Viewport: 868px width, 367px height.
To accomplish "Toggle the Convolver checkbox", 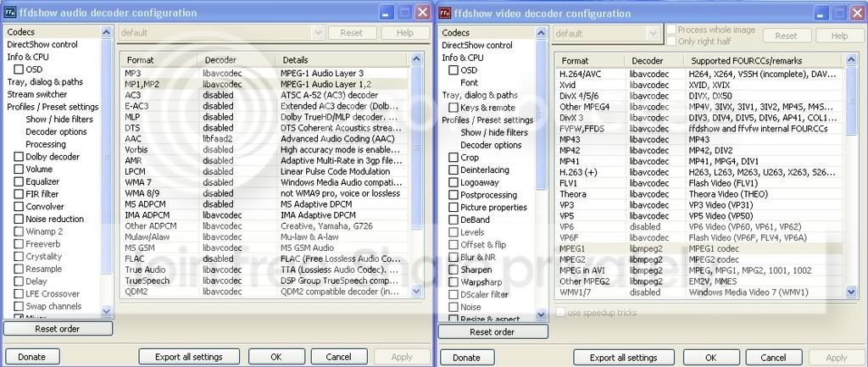I will pyautogui.click(x=19, y=207).
